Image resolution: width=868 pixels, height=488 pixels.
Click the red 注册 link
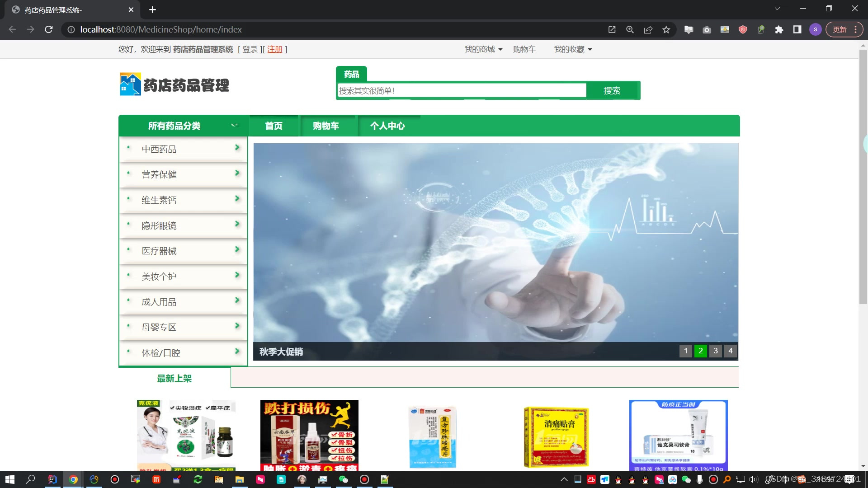274,49
